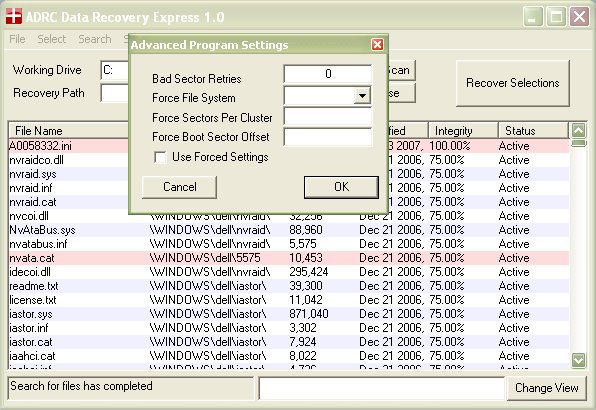The width and height of the screenshot is (596, 410).
Task: Select the iastor.inf file
Action: (29, 328)
